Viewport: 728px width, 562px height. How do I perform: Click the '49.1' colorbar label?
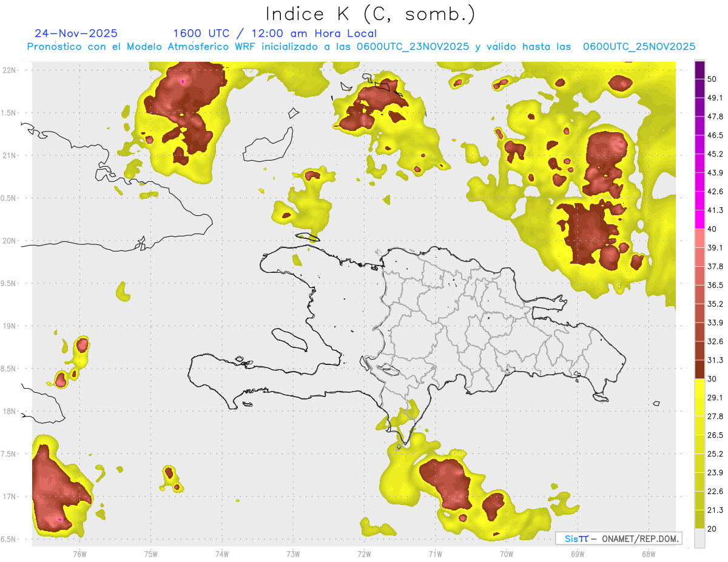[x=715, y=98]
